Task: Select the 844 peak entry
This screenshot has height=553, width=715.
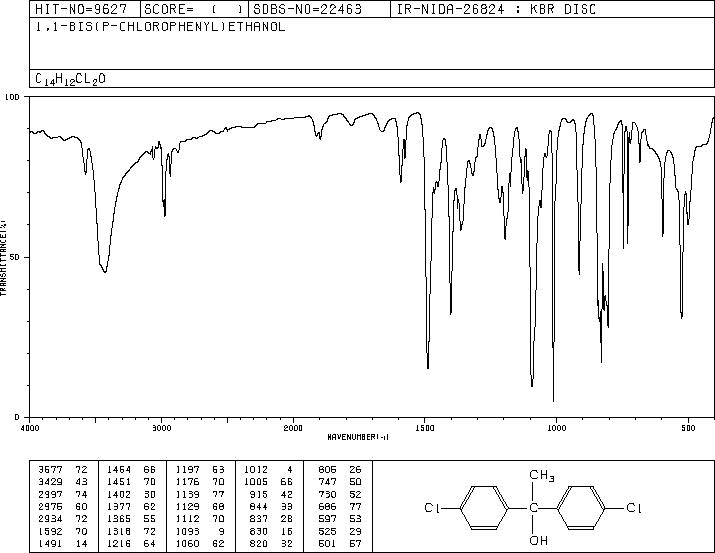Action: coord(259,507)
